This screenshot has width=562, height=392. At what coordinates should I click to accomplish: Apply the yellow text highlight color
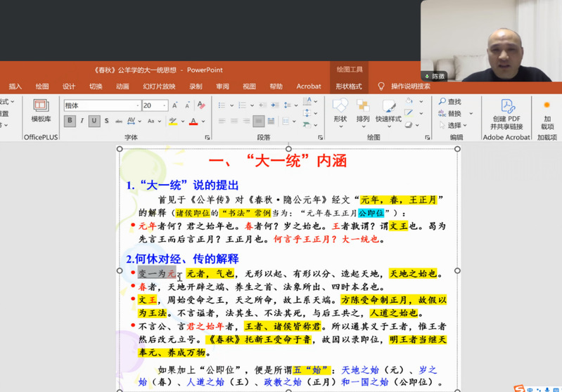point(173,122)
